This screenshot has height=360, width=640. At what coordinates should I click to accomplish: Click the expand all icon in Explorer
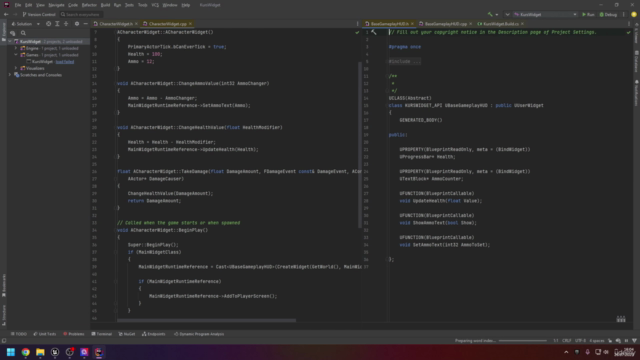[x=57, y=24]
